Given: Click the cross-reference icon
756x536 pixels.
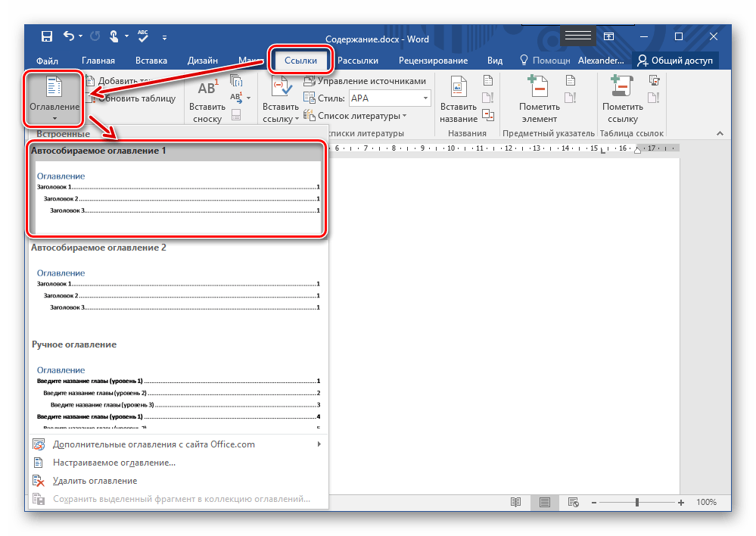Looking at the screenshot, I should [x=488, y=115].
